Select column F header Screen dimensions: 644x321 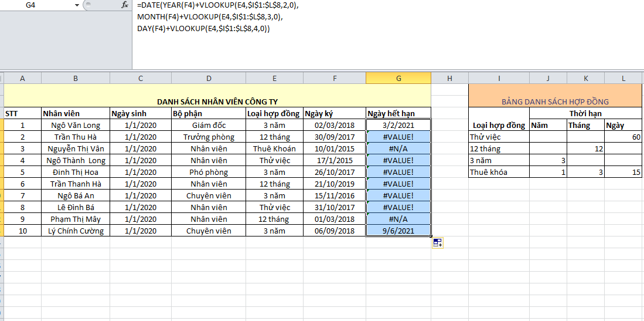[335, 78]
